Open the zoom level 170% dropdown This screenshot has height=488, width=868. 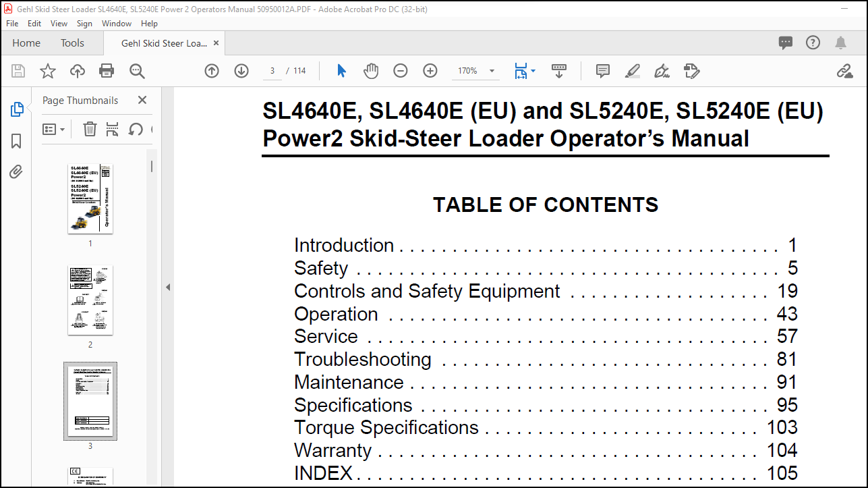pyautogui.click(x=475, y=71)
